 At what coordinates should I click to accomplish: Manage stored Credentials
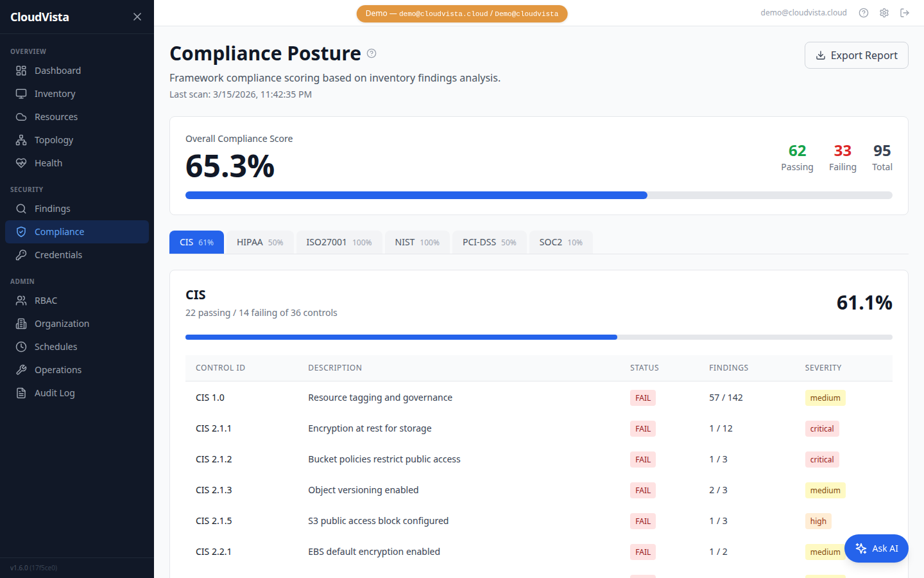pyautogui.click(x=58, y=254)
